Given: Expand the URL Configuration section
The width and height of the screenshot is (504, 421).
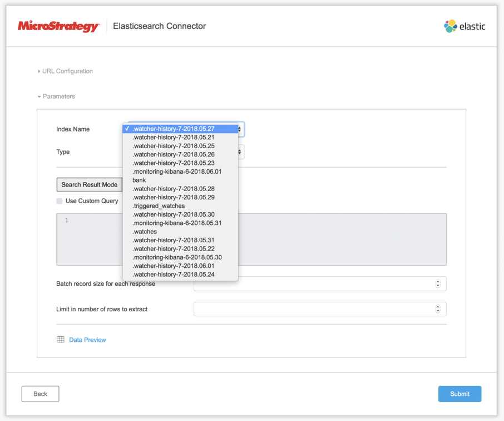Looking at the screenshot, I should pos(65,71).
